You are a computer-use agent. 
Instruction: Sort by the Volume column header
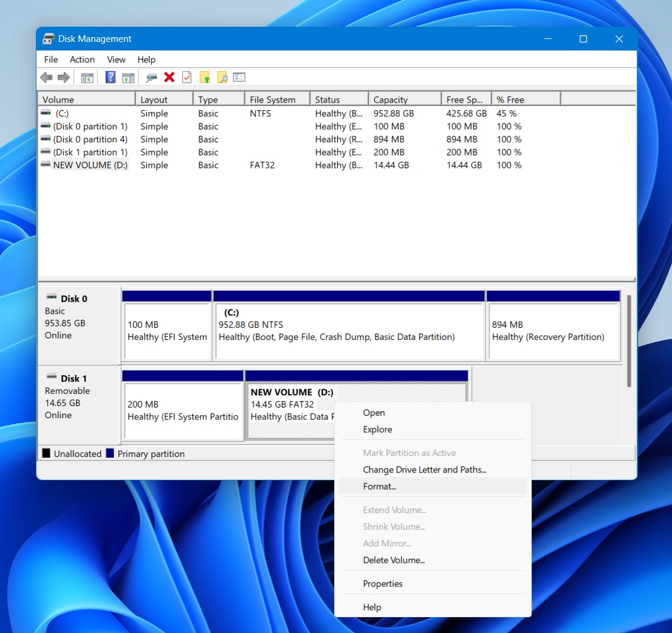(x=87, y=100)
